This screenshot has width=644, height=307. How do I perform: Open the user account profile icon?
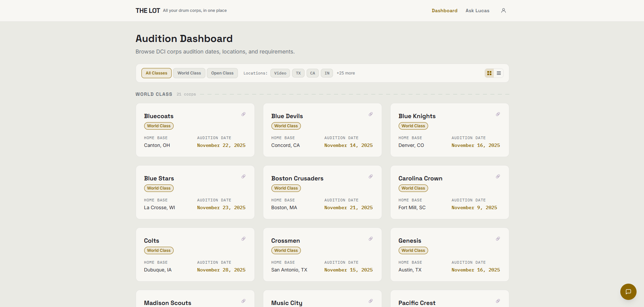[503, 10]
